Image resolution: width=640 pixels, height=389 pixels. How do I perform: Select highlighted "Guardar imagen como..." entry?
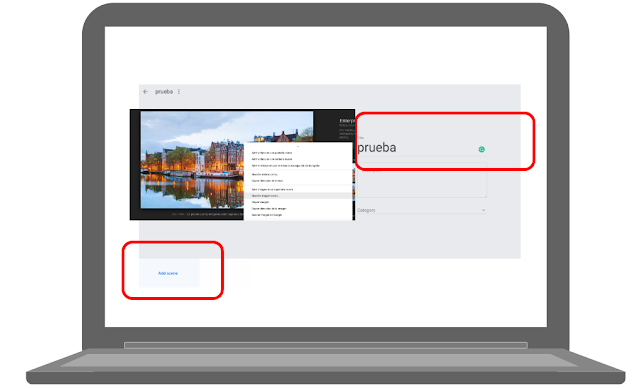pos(298,196)
